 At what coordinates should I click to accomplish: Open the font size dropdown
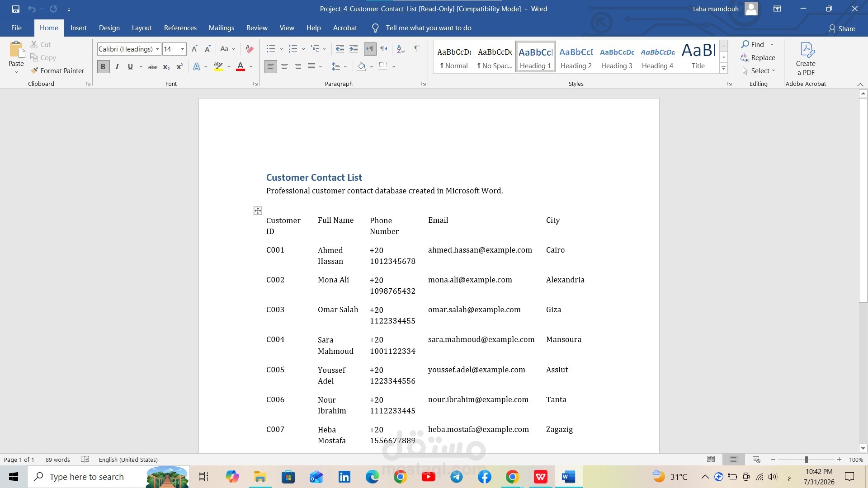tap(183, 49)
